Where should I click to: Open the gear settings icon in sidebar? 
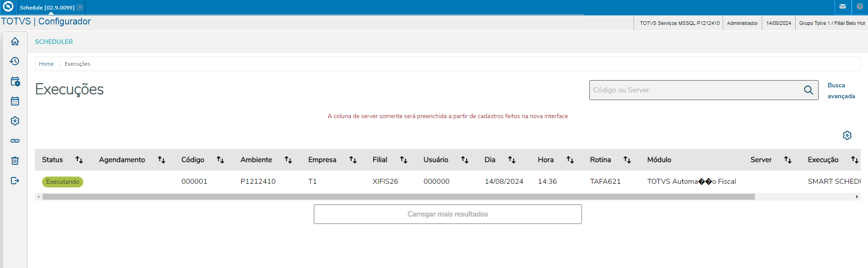pyautogui.click(x=15, y=121)
